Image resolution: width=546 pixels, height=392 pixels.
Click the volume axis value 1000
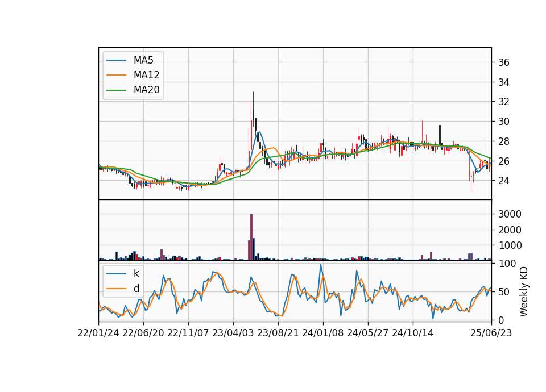510,245
